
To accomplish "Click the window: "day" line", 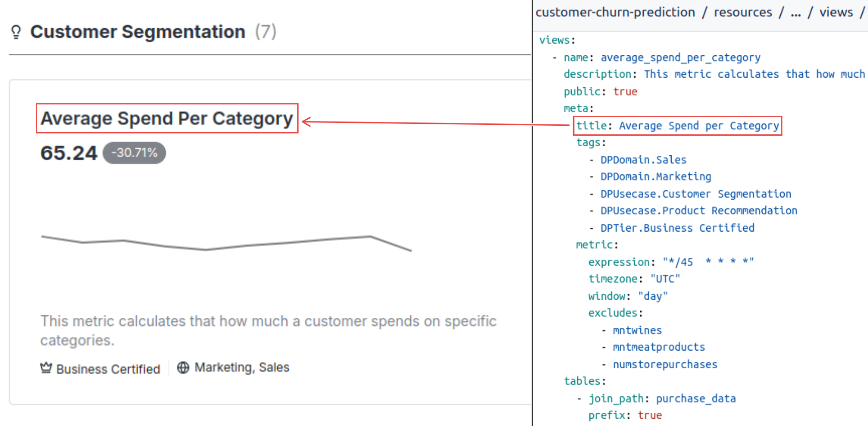I will [628, 296].
